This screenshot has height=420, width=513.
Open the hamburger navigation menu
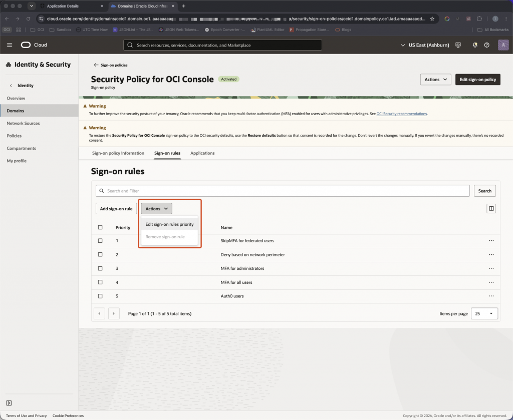pyautogui.click(x=10, y=45)
